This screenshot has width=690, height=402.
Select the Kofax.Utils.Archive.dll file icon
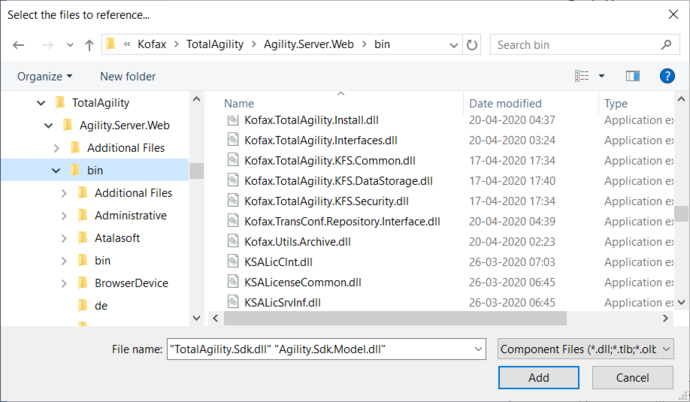(233, 241)
